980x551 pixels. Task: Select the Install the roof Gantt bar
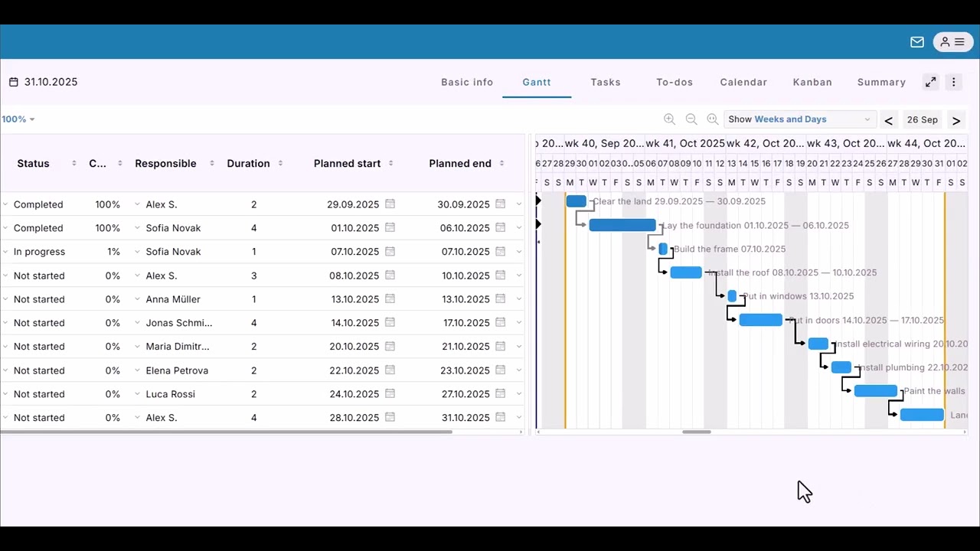click(686, 272)
